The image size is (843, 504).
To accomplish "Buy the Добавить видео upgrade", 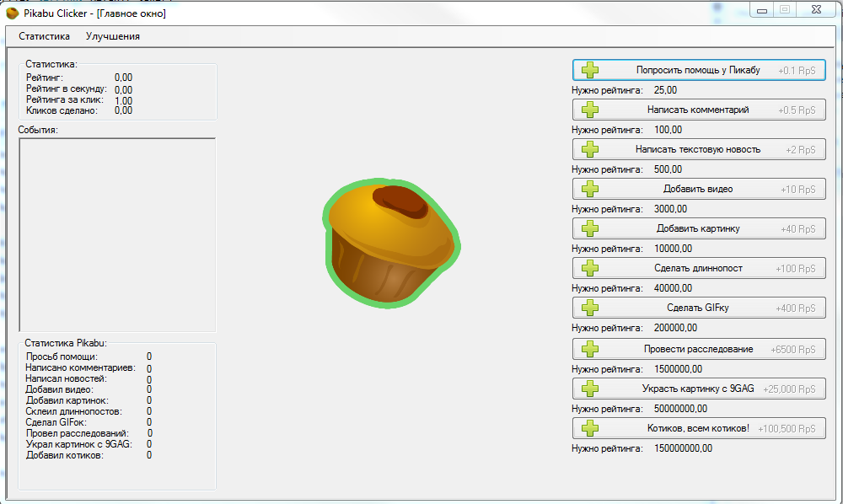I will 698,189.
